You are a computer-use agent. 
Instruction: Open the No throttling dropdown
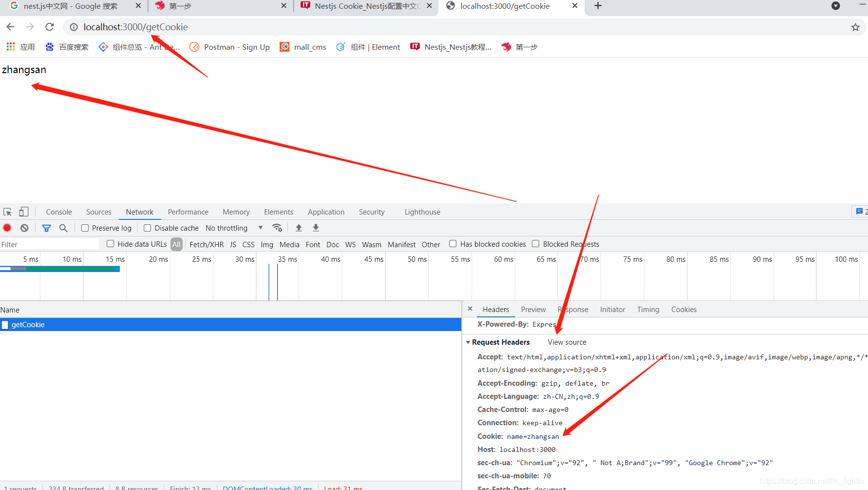point(234,228)
